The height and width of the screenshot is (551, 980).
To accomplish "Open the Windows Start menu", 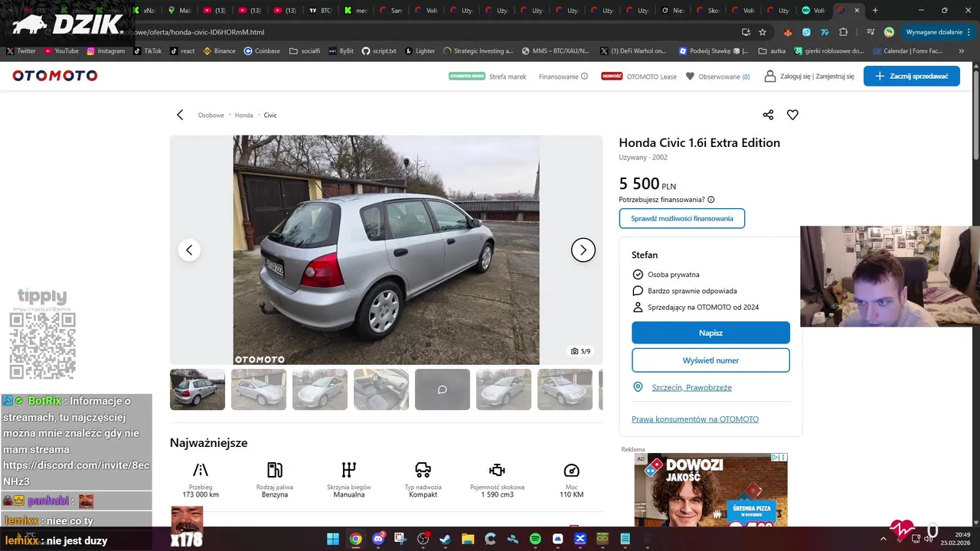I will pyautogui.click(x=333, y=539).
